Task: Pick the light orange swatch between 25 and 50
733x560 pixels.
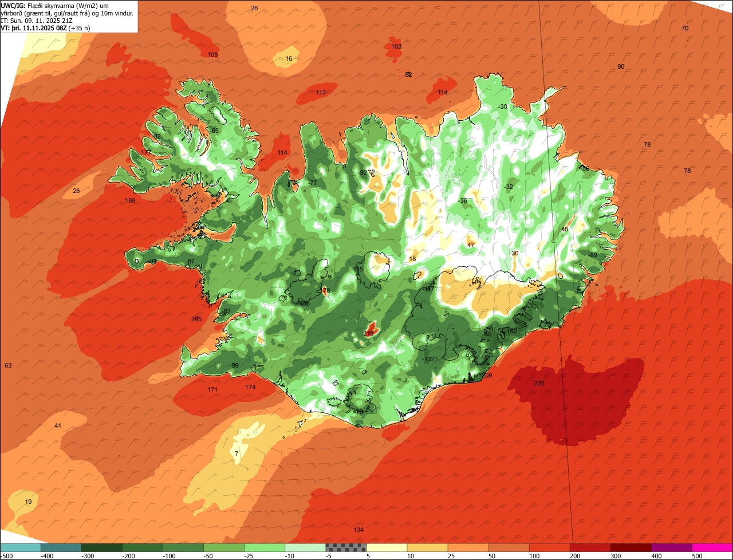Action: coord(467,547)
